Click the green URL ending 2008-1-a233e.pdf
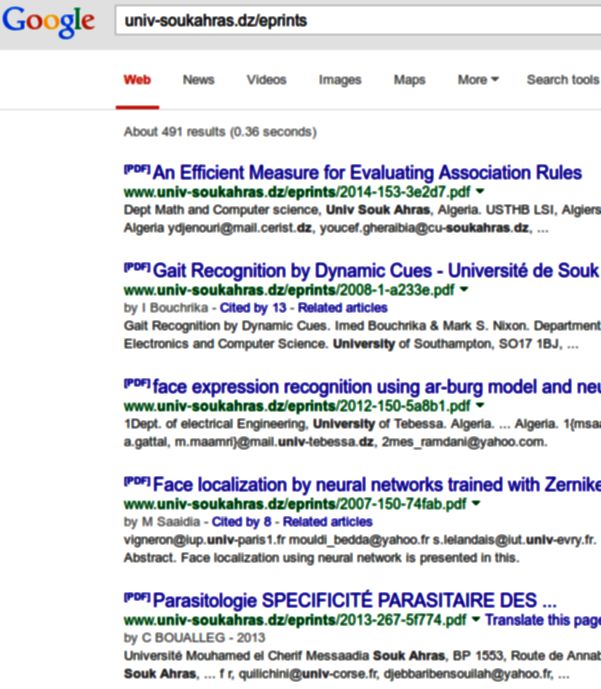 289,290
